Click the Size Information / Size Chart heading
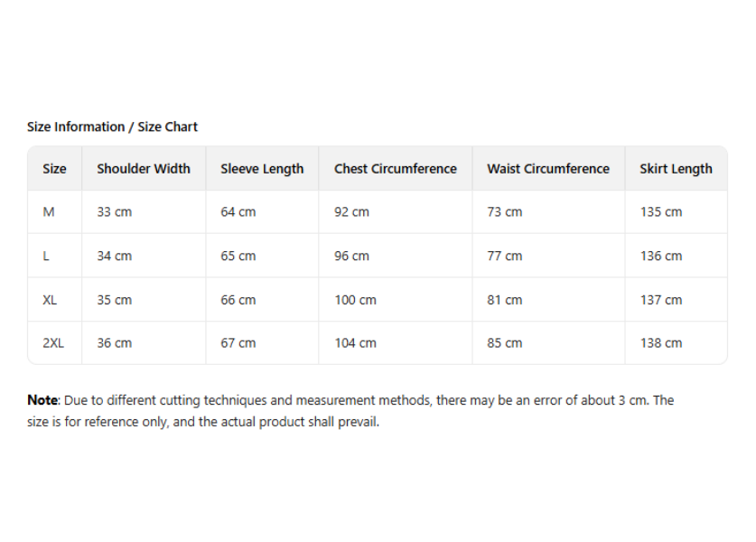This screenshot has height=542, width=756. 112,126
